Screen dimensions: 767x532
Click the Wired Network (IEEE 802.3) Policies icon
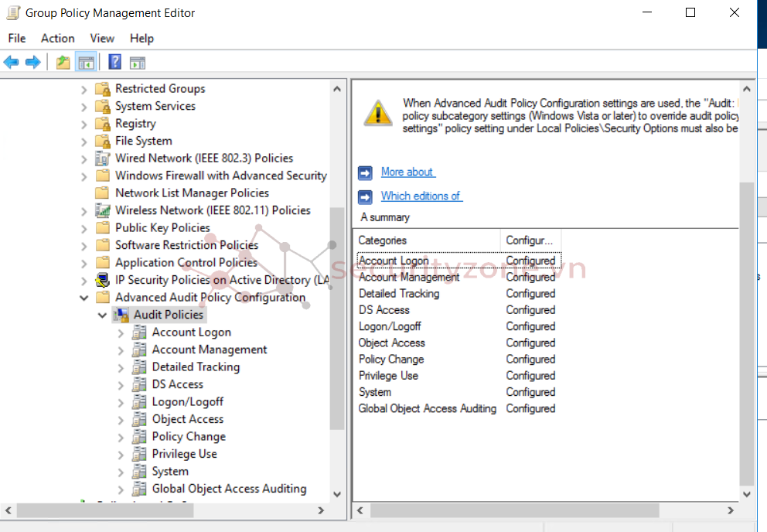click(102, 158)
